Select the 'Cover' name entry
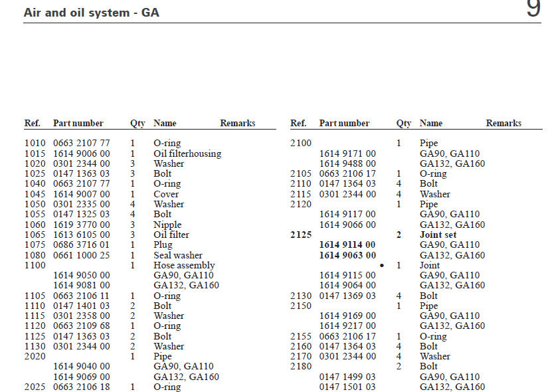This screenshot has width=556, height=392. (166, 194)
